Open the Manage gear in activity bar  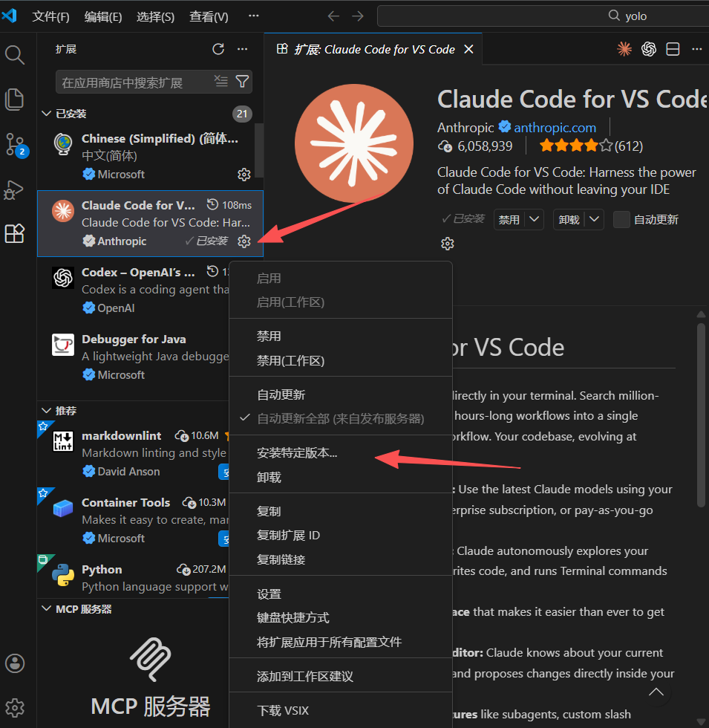coord(15,708)
